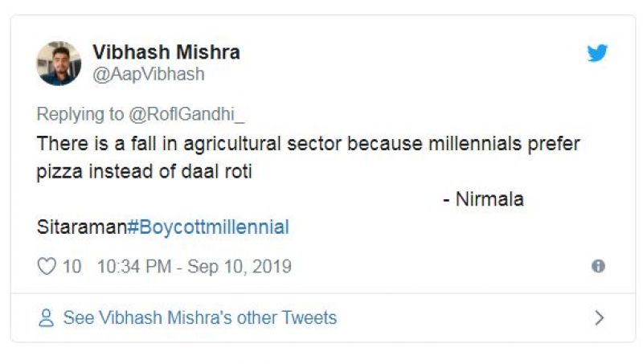Click the 'Replying to' label

80,114
